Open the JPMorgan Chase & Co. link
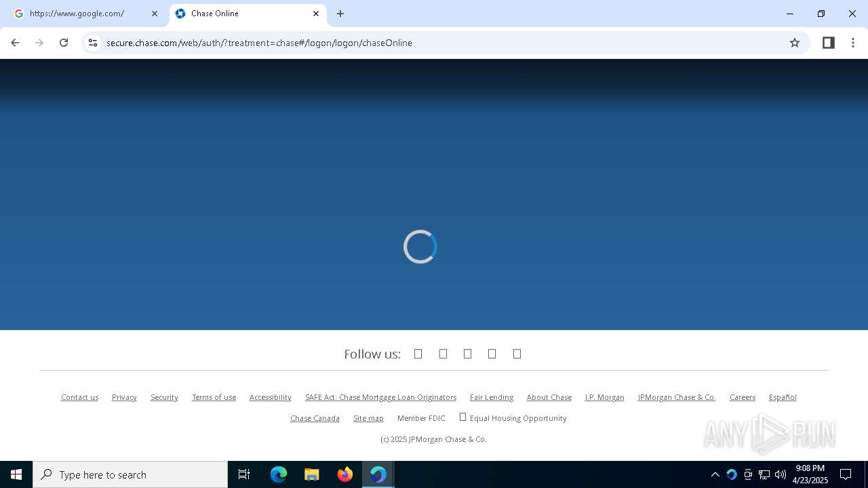Viewport: 868px width, 488px height. [x=677, y=397]
